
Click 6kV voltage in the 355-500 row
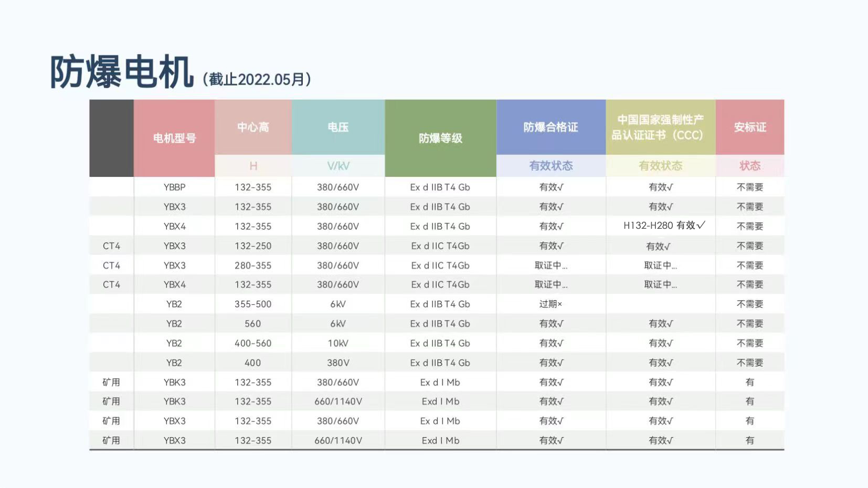pyautogui.click(x=338, y=304)
